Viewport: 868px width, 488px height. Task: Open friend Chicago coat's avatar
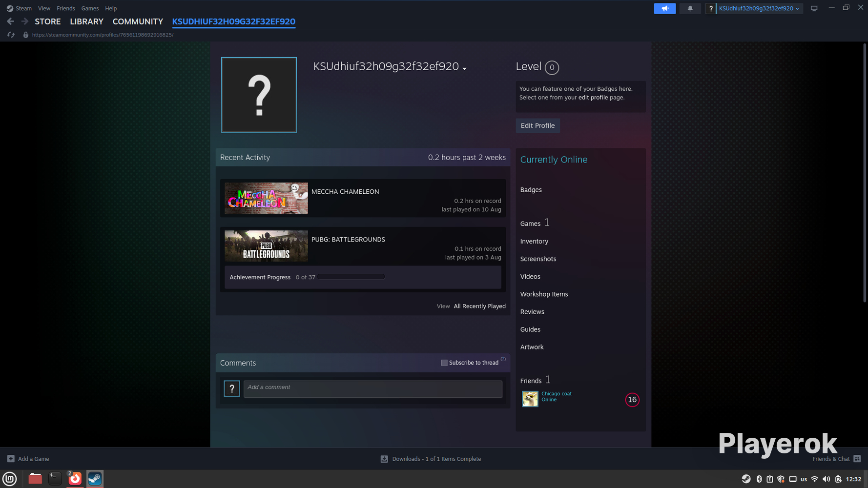pyautogui.click(x=530, y=399)
